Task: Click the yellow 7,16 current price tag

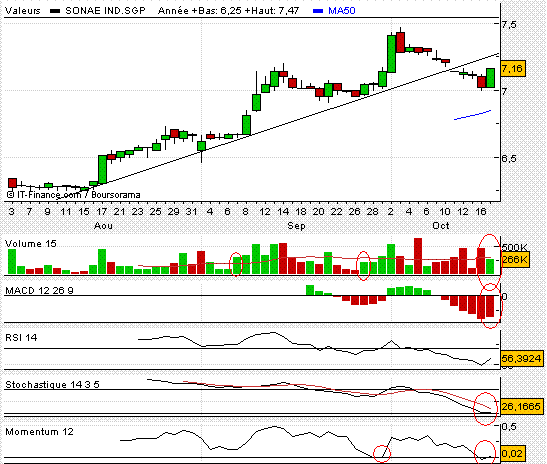Action: tap(512, 69)
